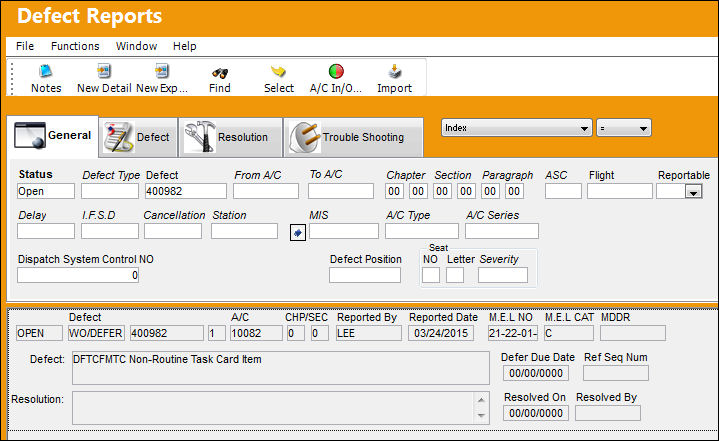Click the ASC input field
The image size is (719, 441).
point(563,191)
